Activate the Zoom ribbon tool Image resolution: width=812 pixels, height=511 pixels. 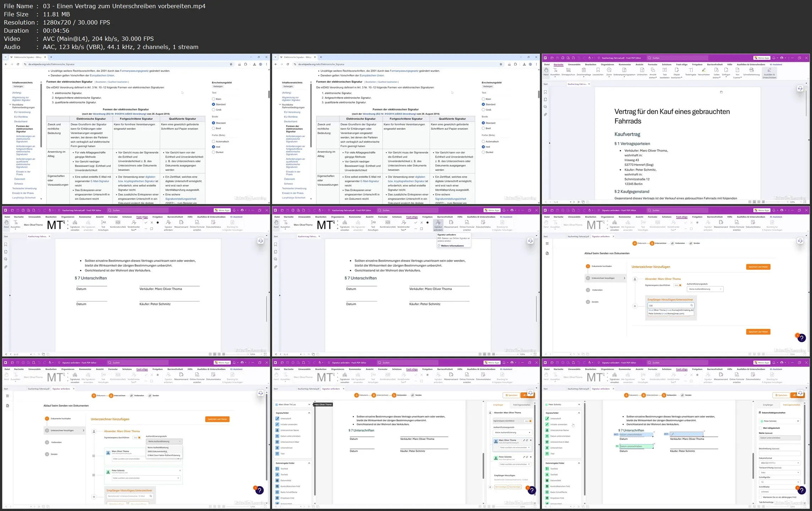tap(609, 72)
